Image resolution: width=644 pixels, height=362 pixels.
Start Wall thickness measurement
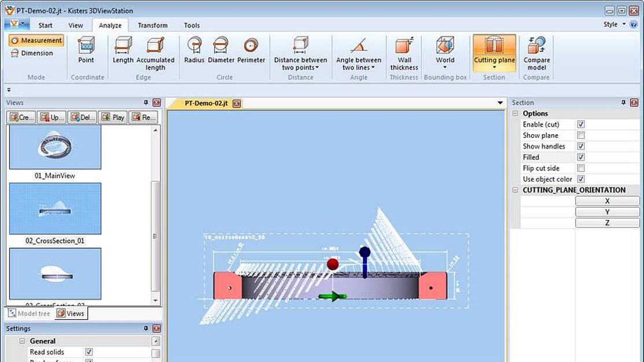404,53
